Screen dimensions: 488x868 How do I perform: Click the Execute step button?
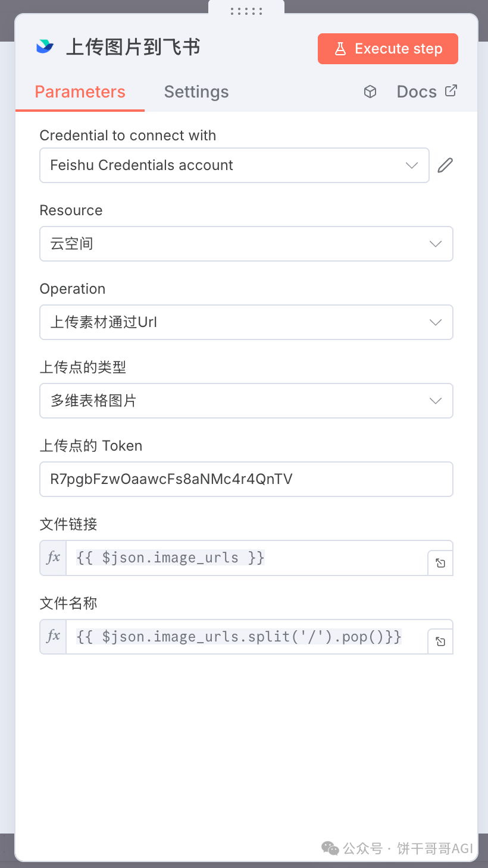(x=388, y=49)
